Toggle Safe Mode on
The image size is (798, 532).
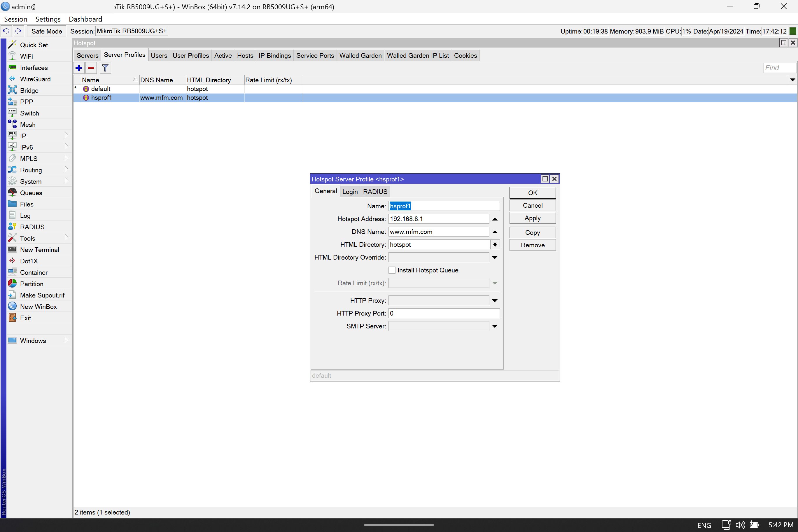pyautogui.click(x=47, y=31)
